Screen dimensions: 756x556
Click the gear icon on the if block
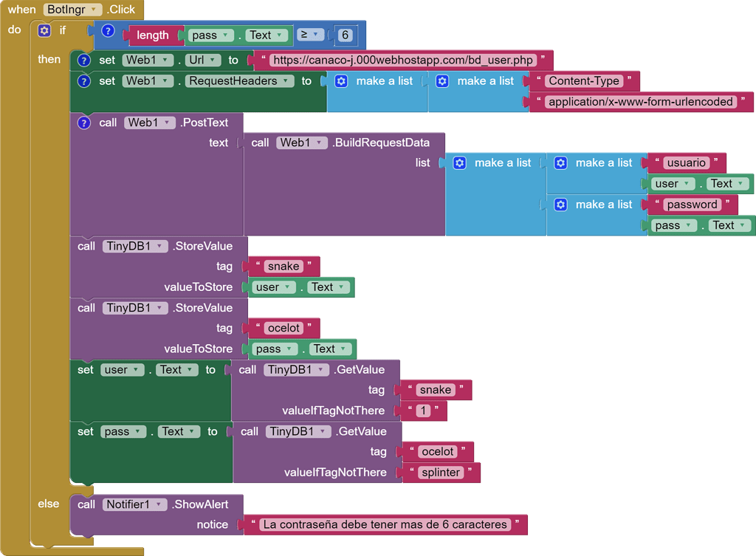coord(44,30)
